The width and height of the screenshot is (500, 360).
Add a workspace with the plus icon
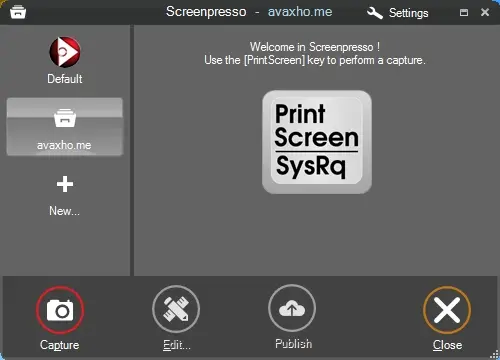pos(65,184)
